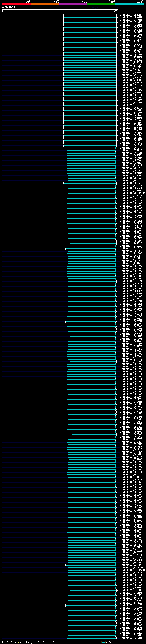146x644 pixels.
Task: Select hit label UniRef100_A7PPK4
Action: (x=131, y=57)
